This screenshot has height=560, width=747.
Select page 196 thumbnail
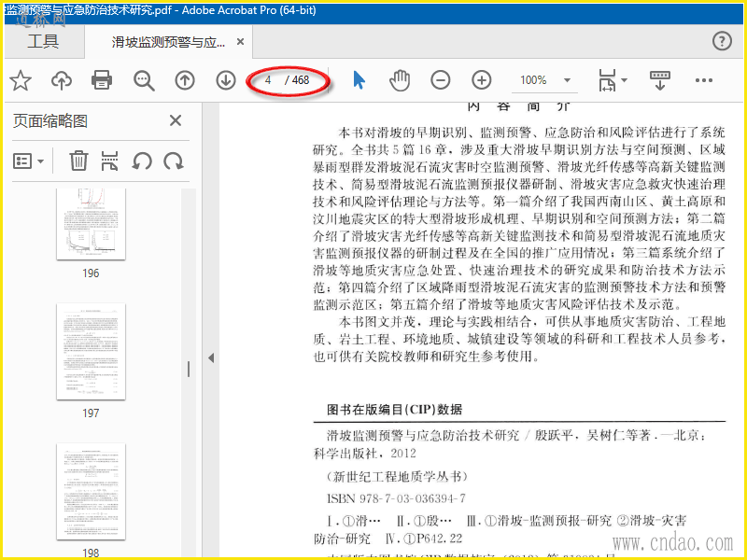pyautogui.click(x=91, y=224)
